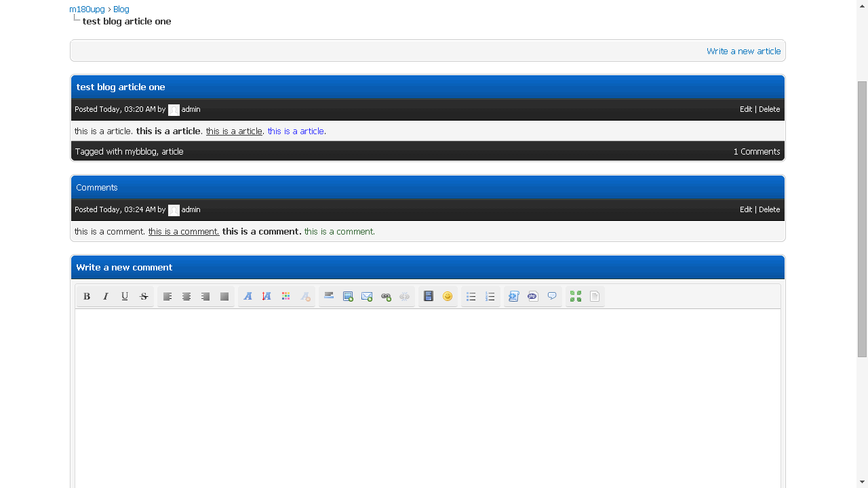Center-align the comment text
Viewport: 868px width, 488px height.
[186, 296]
